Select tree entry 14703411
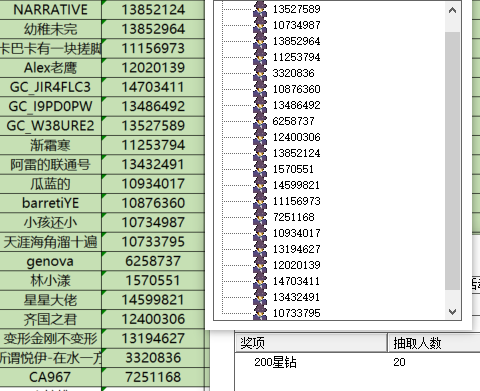The width and height of the screenshot is (480, 391). pos(296,281)
